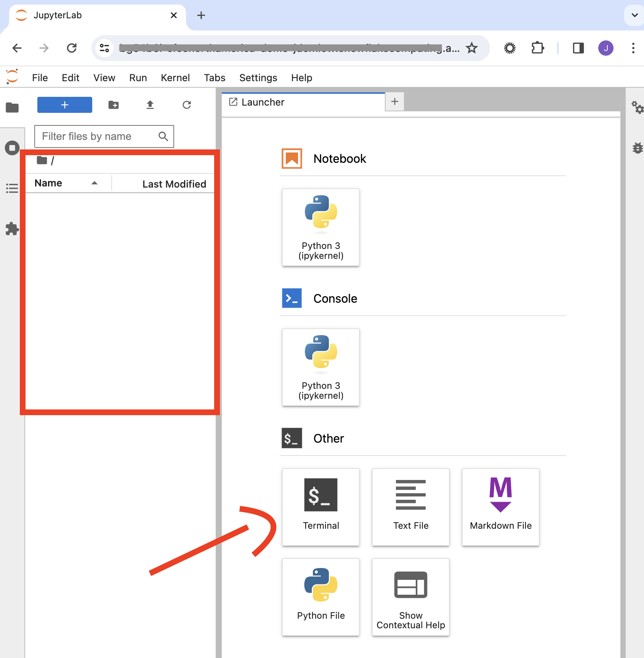Image resolution: width=644 pixels, height=658 pixels.
Task: Launch a new Terminal
Action: tap(321, 507)
